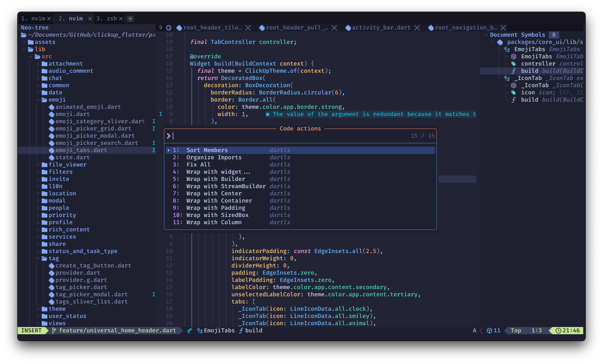
Task: Click the new terminal tab plus icon
Action: point(130,18)
